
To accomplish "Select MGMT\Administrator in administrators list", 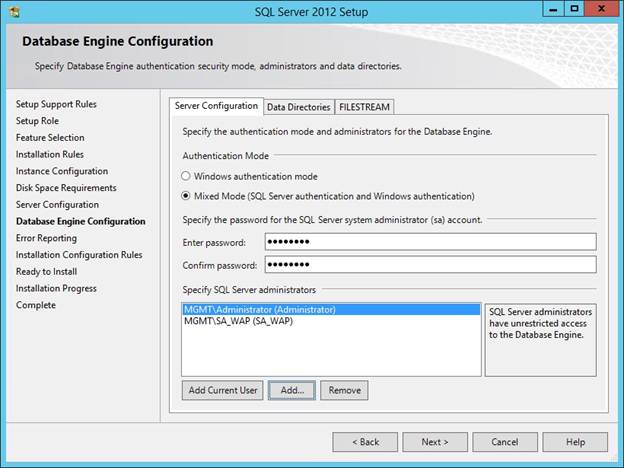I will click(x=331, y=310).
